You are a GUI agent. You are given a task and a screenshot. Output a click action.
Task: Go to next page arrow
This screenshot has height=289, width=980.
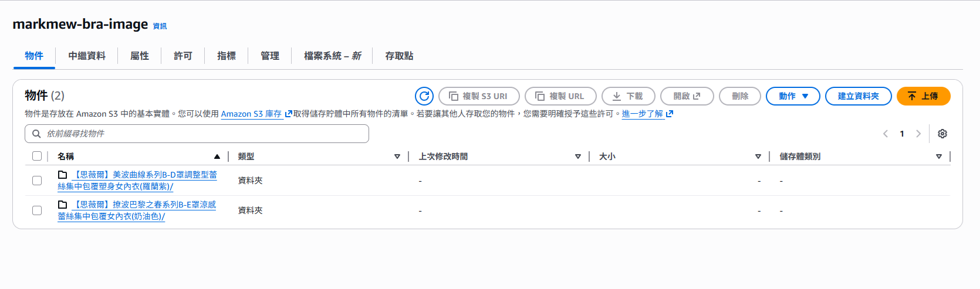coord(918,134)
